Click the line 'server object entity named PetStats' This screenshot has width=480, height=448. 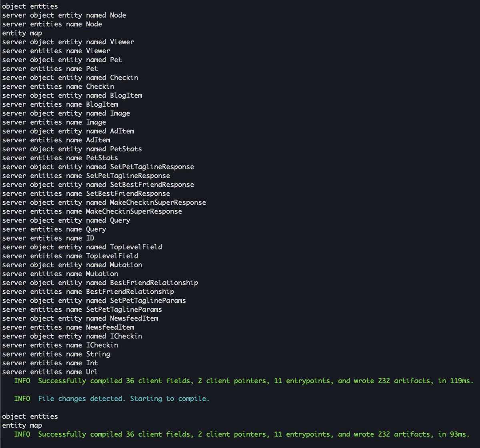tap(72, 149)
